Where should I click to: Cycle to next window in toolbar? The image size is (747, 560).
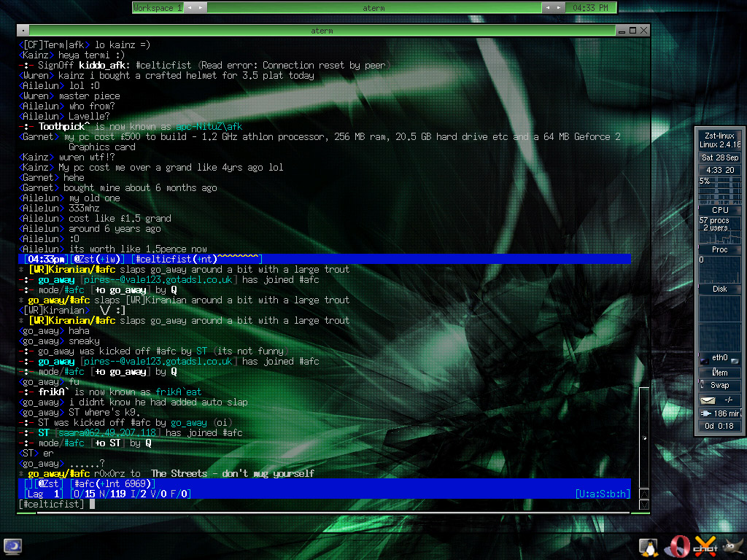559,8
